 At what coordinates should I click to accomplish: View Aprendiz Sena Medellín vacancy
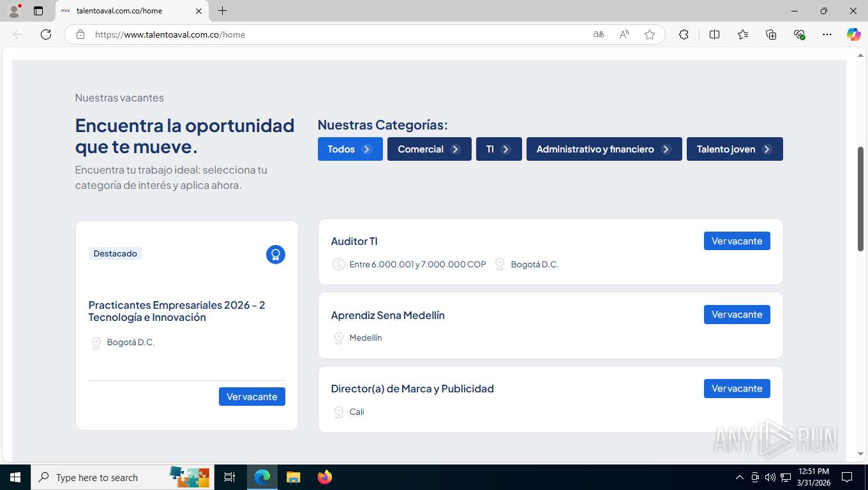click(737, 315)
